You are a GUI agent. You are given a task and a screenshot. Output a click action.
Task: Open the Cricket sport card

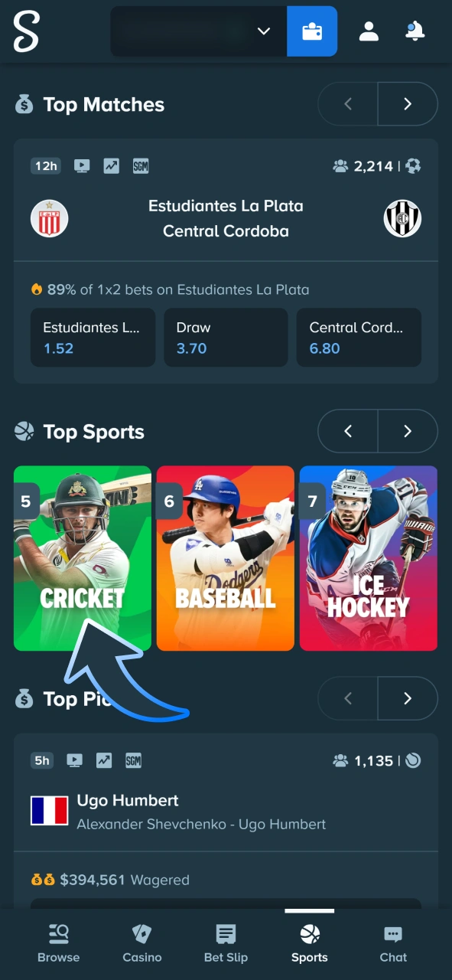coord(82,558)
